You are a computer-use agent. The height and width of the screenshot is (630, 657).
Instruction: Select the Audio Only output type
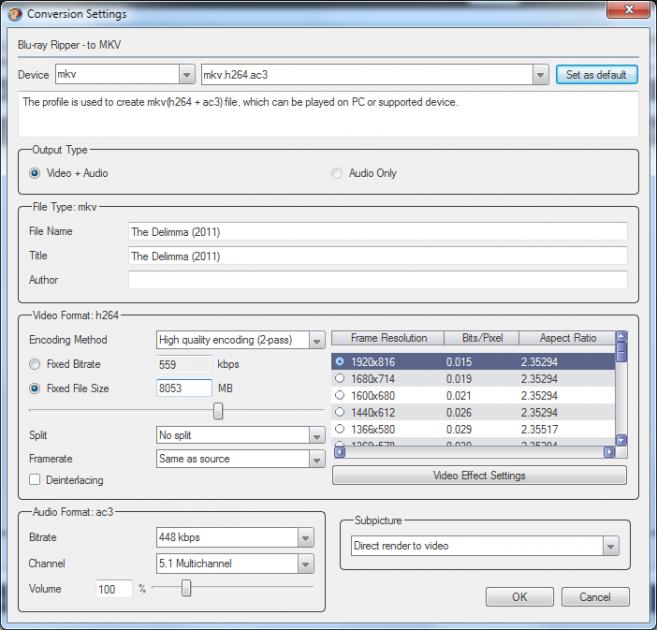coord(337,173)
